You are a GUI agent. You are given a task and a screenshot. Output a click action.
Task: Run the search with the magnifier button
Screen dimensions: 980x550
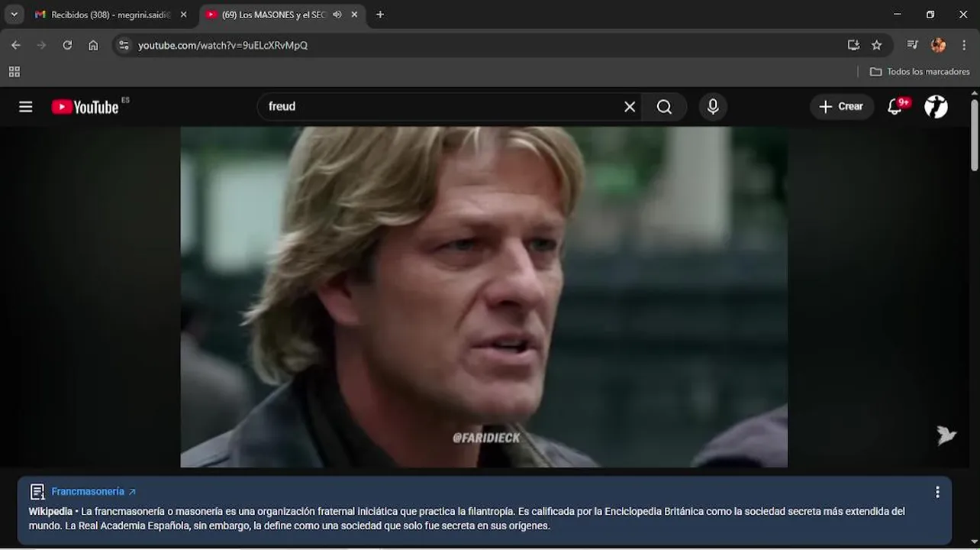click(x=664, y=107)
